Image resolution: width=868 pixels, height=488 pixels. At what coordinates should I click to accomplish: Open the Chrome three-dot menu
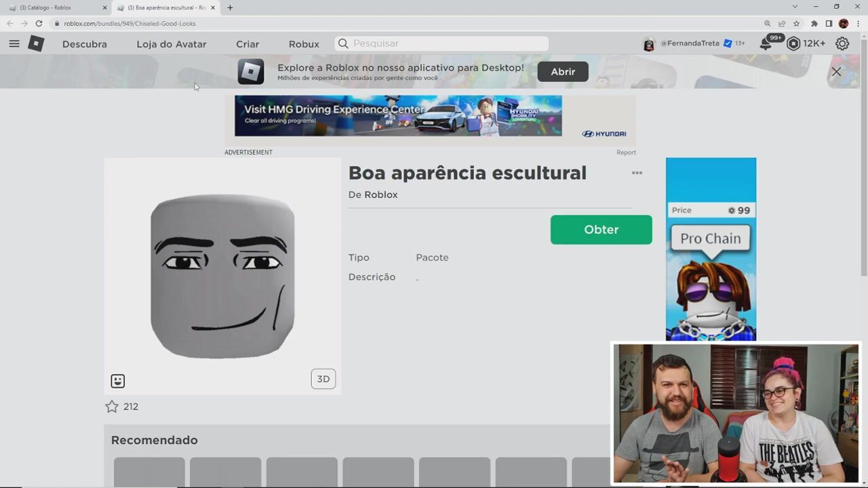coord(859,23)
